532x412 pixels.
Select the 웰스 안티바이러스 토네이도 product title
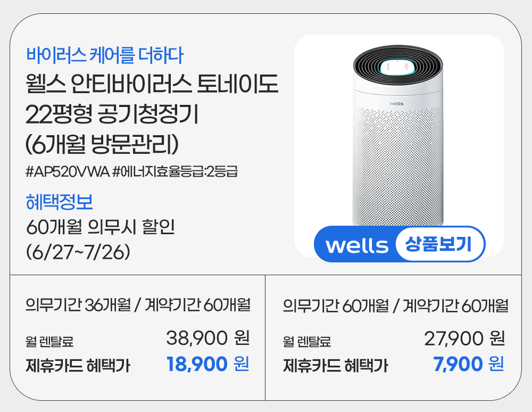click(152, 86)
